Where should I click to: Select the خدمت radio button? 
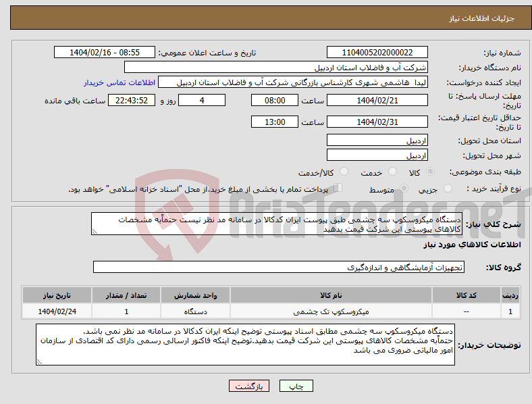[x=392, y=172]
